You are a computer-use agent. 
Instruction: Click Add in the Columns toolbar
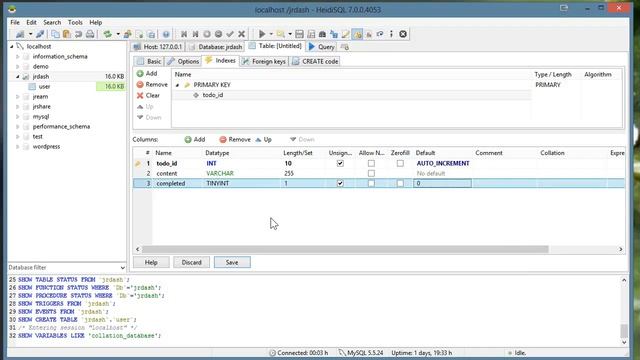[x=195, y=140]
